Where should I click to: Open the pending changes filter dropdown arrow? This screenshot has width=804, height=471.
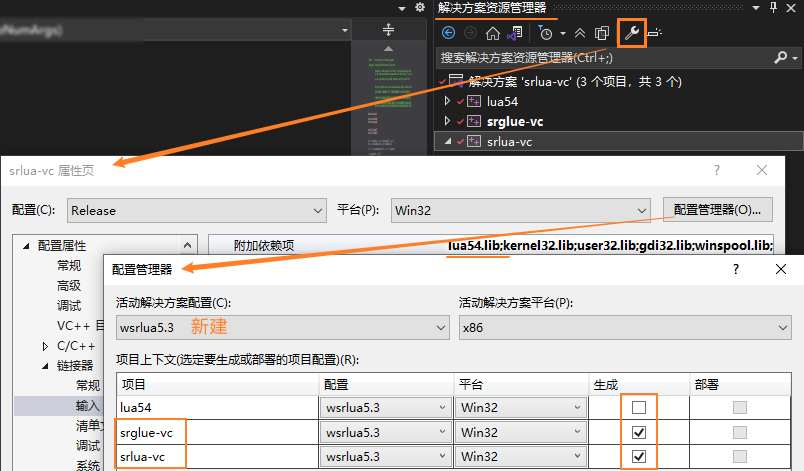tap(563, 33)
